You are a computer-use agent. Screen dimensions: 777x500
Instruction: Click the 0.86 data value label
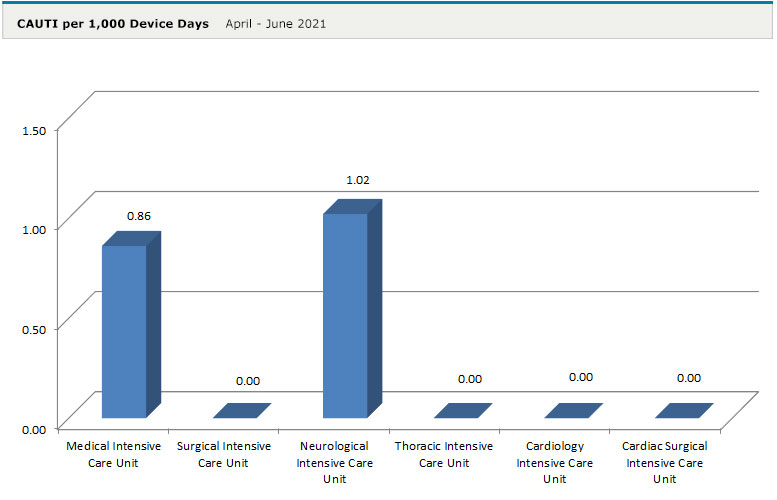pyautogui.click(x=139, y=216)
